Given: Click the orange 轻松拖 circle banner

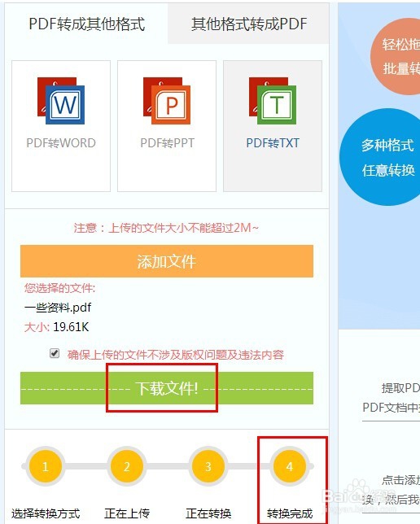Looking at the screenshot, I should coord(396,56).
